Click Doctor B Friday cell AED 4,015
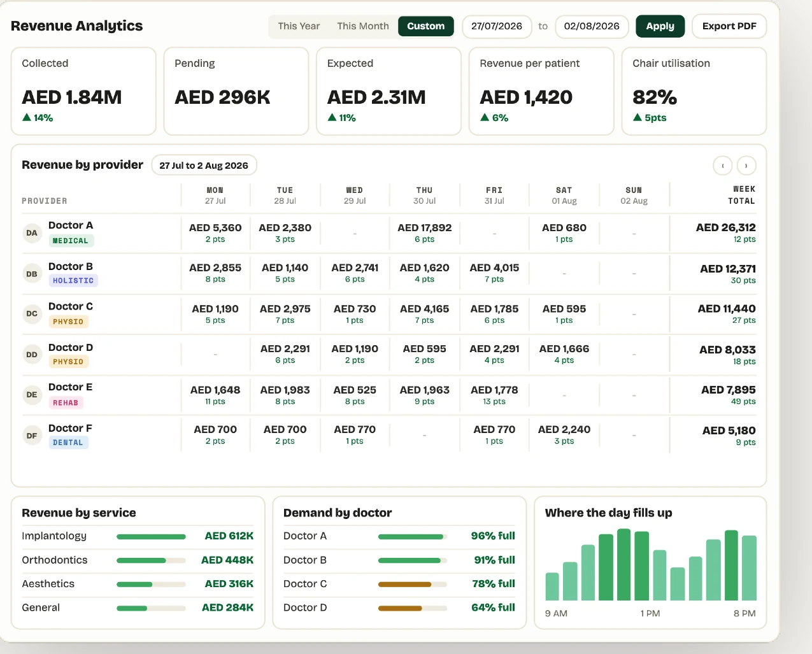 click(x=494, y=273)
